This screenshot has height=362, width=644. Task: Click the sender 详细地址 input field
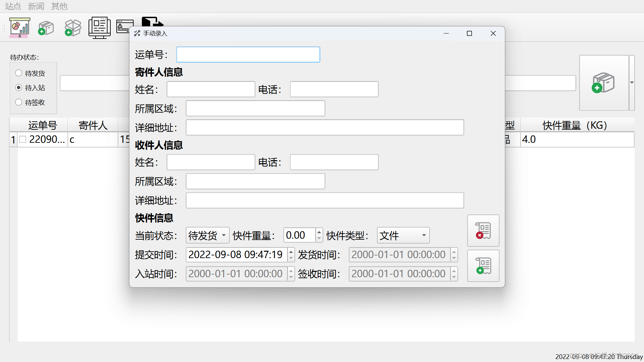pos(325,127)
